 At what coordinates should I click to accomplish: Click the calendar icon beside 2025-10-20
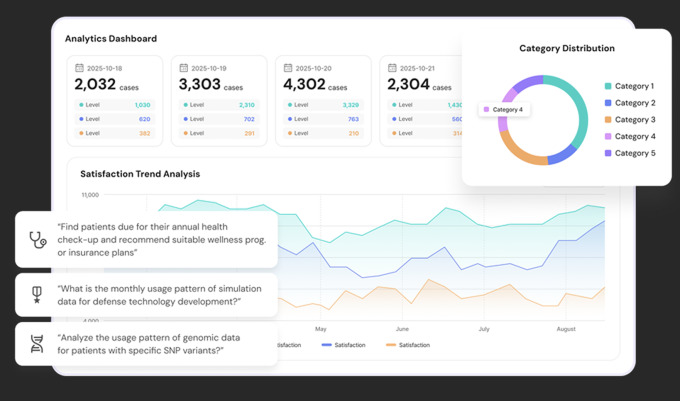(288, 68)
